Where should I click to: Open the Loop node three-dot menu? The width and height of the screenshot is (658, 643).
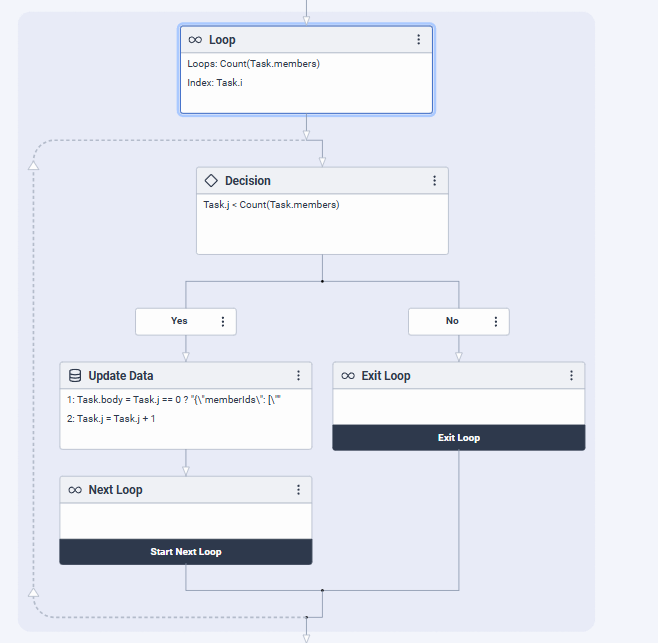pos(418,40)
